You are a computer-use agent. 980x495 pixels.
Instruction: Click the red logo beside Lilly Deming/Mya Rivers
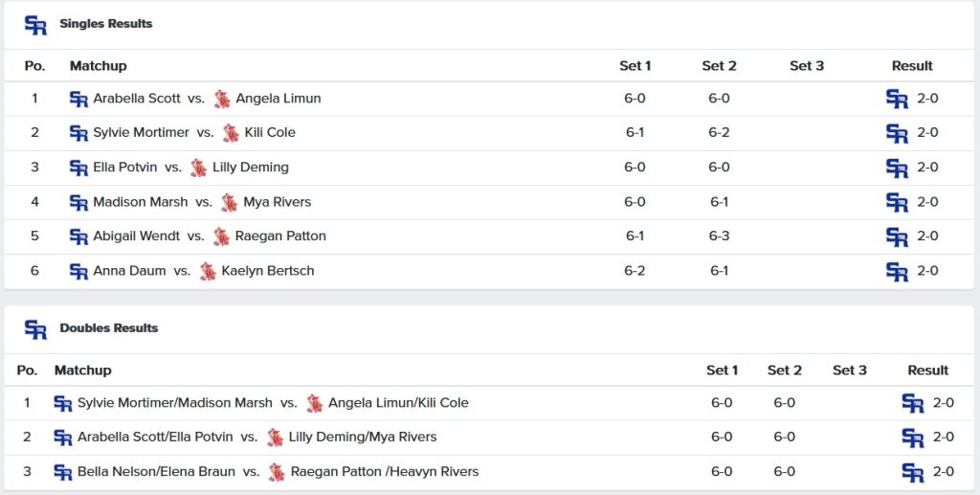click(x=275, y=438)
